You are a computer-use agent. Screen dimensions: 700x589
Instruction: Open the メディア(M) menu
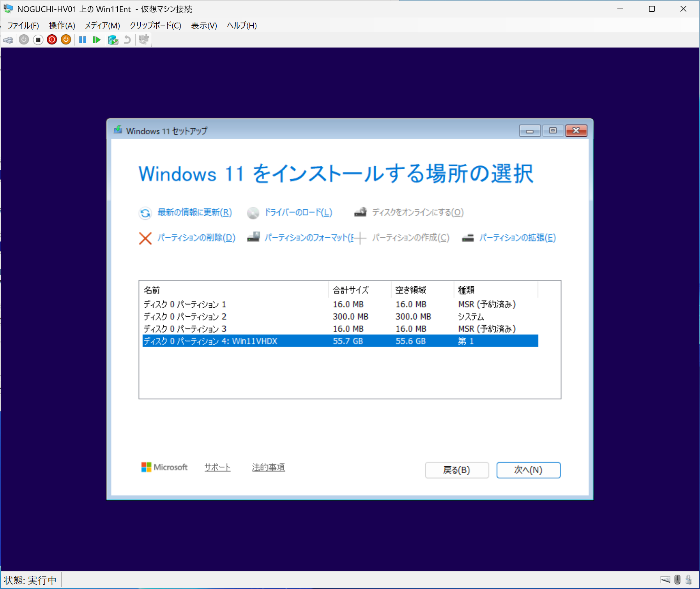tap(103, 26)
